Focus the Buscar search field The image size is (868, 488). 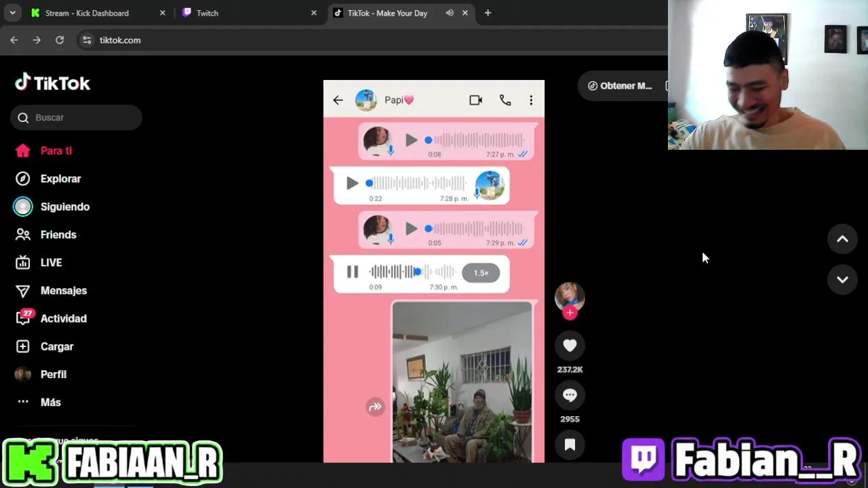(76, 117)
